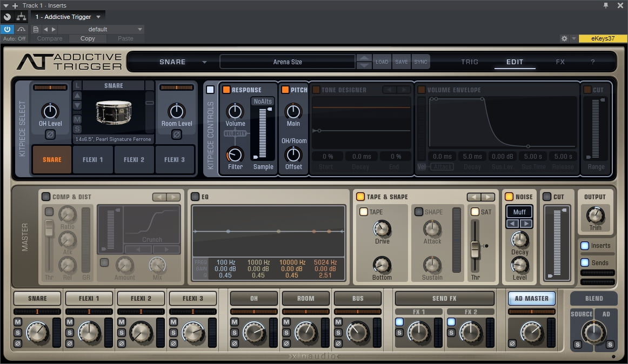Viewport: 628px width, 364px height.
Task: Click the SYNC button
Action: click(420, 62)
